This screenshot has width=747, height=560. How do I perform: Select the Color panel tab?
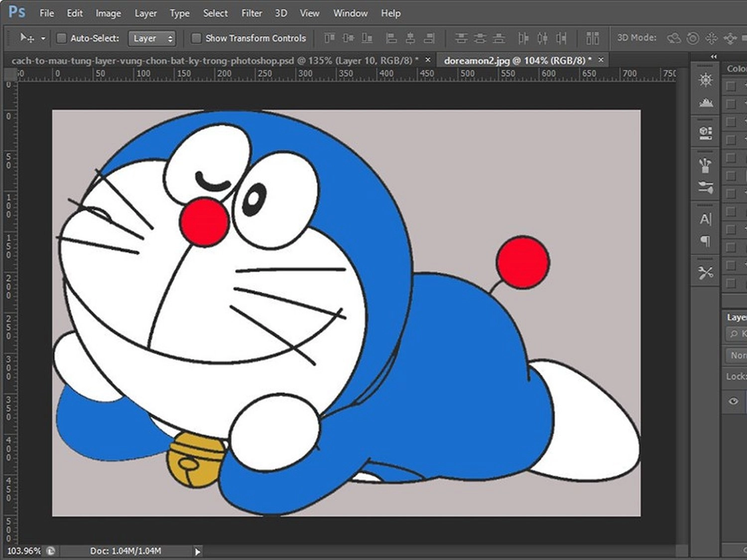(736, 69)
